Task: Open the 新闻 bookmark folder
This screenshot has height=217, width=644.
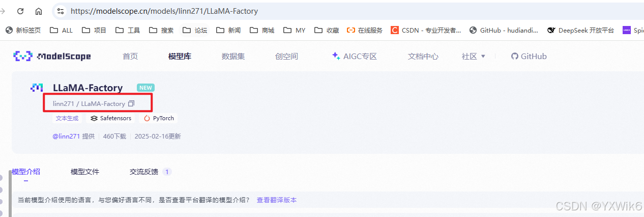Action: pyautogui.click(x=228, y=30)
